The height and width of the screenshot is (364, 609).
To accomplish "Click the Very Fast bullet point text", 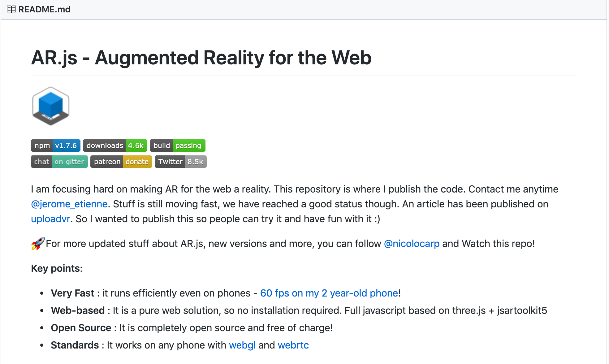I will [x=73, y=293].
